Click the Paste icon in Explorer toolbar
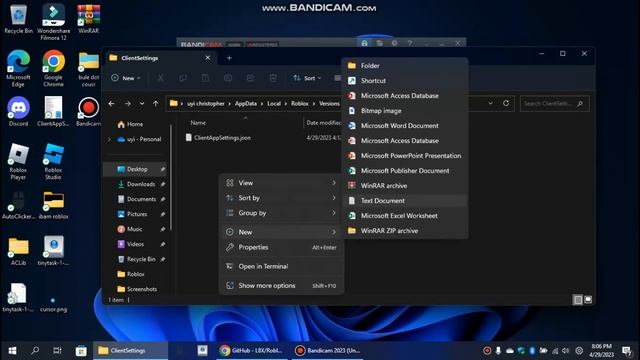The height and width of the screenshot is (360, 640). (205, 78)
